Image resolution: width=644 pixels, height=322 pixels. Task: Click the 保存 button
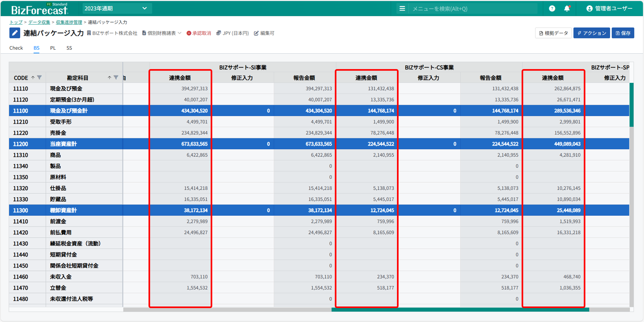(623, 33)
